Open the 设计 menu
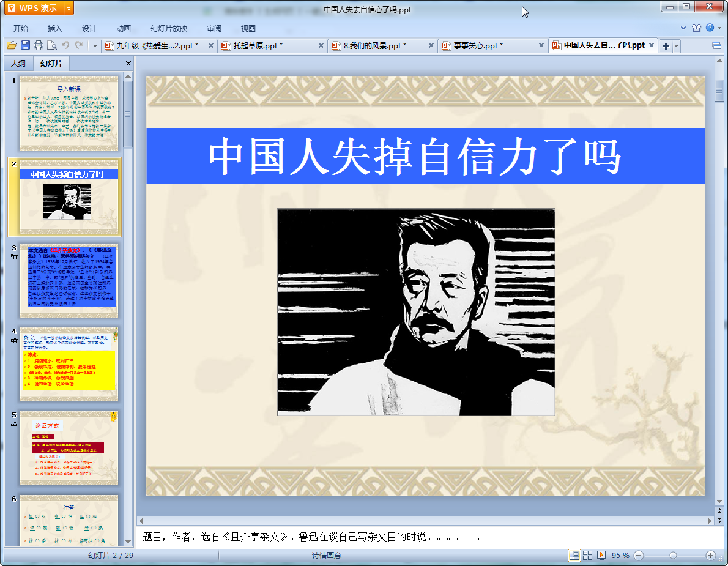 click(x=89, y=28)
